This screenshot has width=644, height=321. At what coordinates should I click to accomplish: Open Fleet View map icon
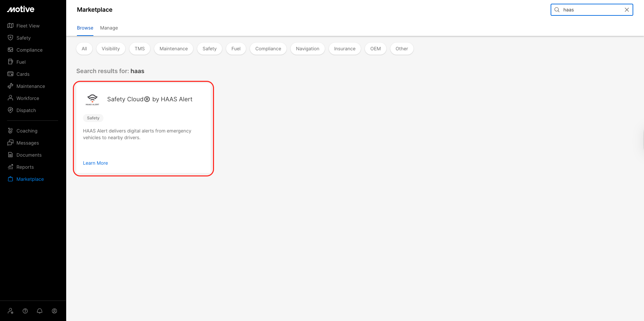10,25
